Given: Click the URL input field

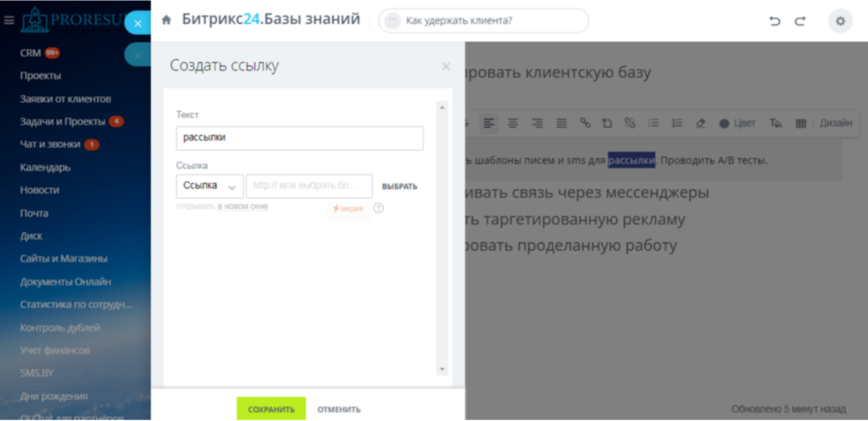Looking at the screenshot, I should 309,186.
